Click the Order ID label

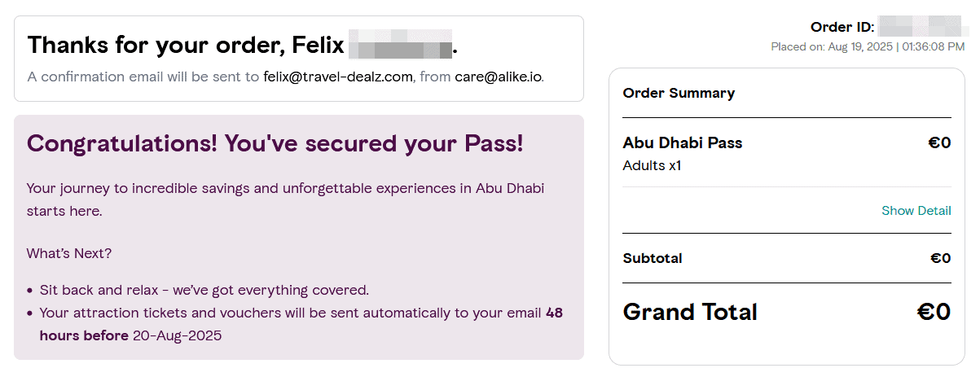pyautogui.click(x=842, y=28)
